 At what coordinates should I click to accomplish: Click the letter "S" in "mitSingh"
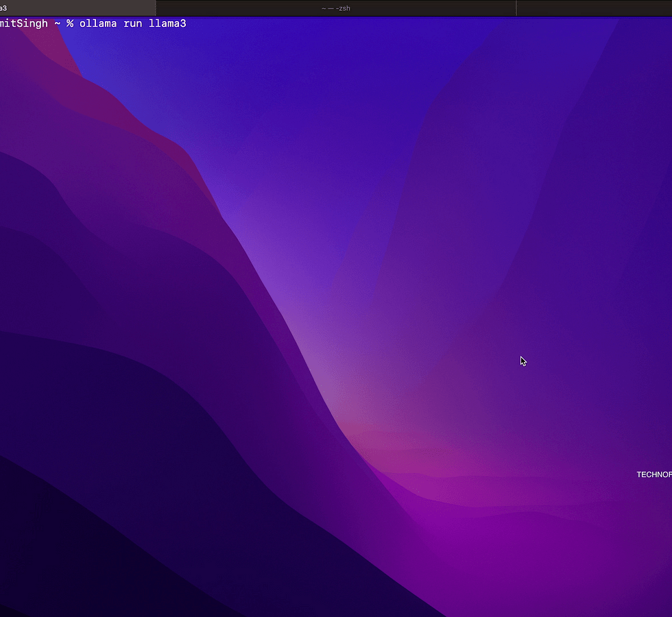pos(21,23)
